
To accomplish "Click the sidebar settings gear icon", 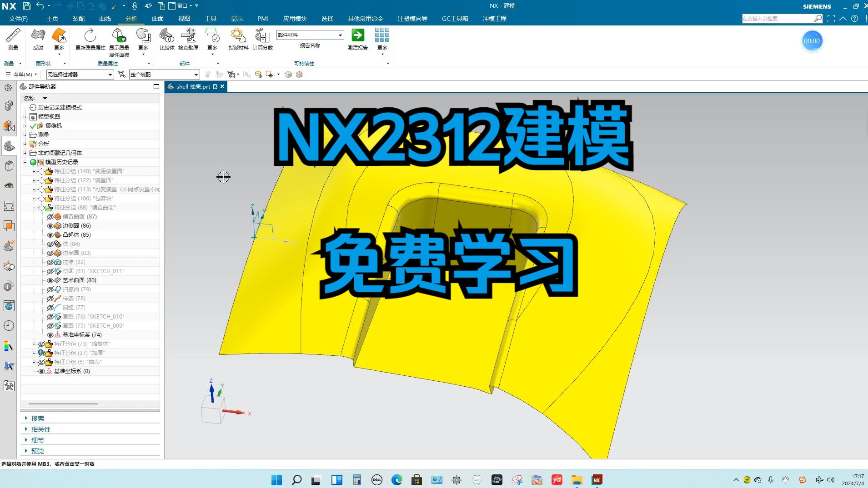I will pyautogui.click(x=8, y=88).
